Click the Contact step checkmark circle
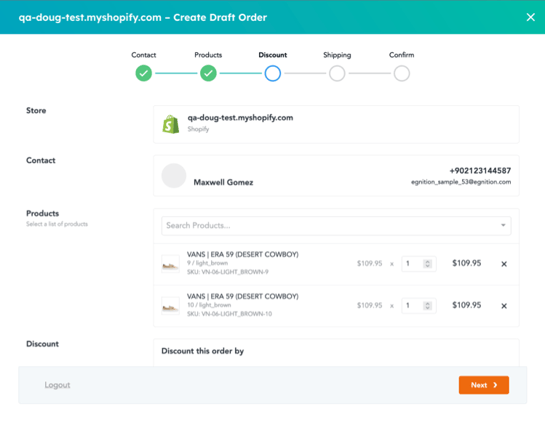 click(144, 73)
